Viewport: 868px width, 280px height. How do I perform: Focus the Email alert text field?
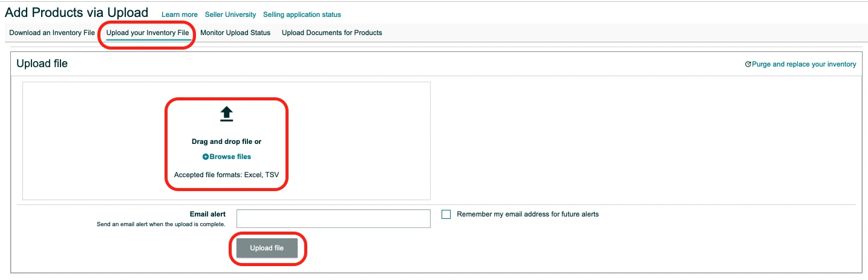pyautogui.click(x=333, y=218)
